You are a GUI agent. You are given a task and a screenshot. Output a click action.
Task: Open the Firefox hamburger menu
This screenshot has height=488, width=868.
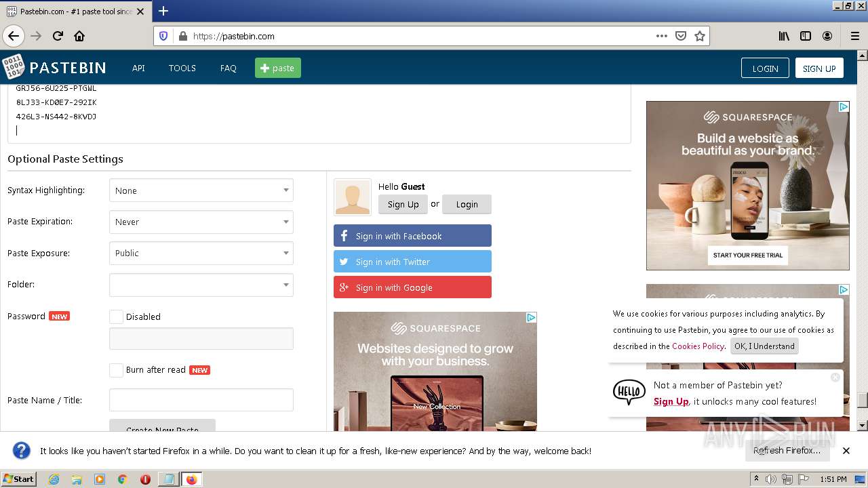854,36
